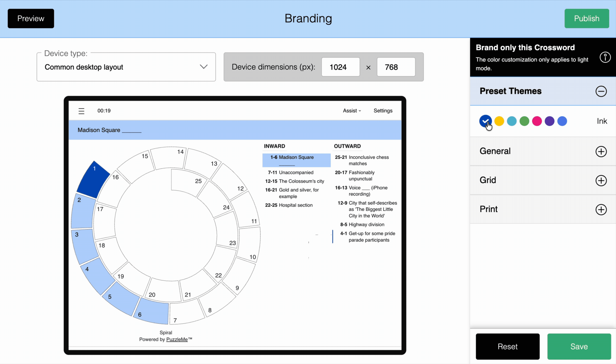The image size is (616, 364).
Task: Select inward clue 1-6 Madison Square
Action: tap(296, 160)
